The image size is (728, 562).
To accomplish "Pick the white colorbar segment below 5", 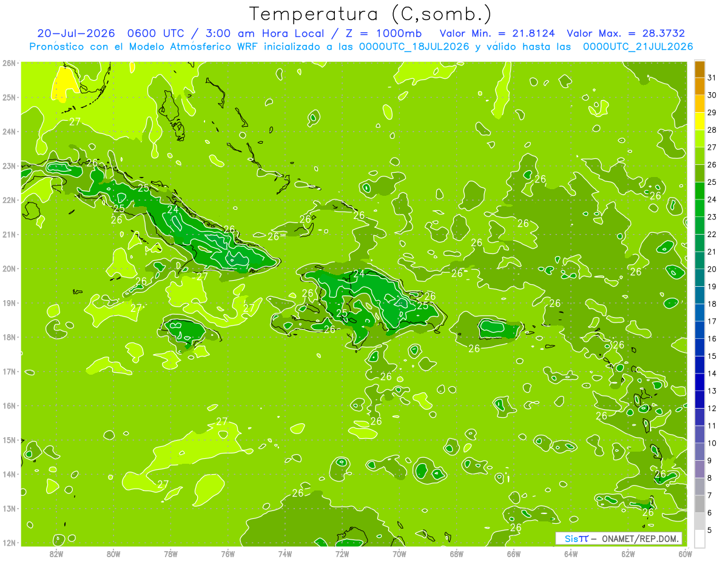I will pyautogui.click(x=699, y=538).
